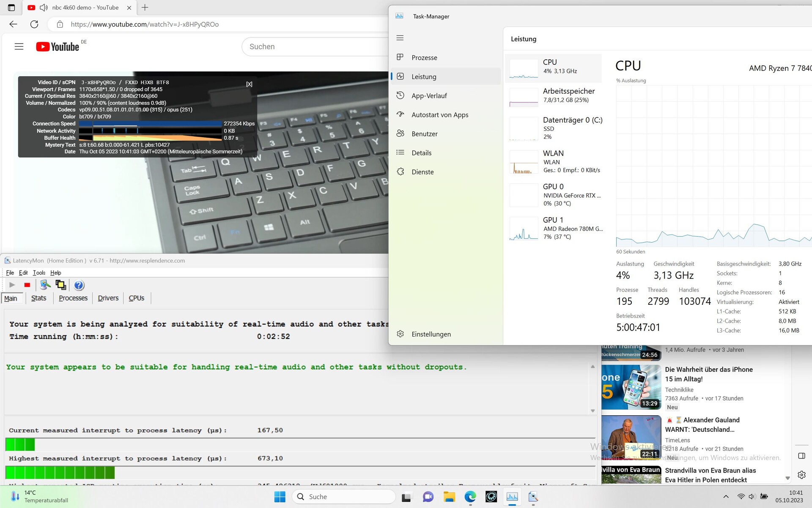Open clock and date 10:41 05.10.2023
Viewport: 812px width, 508px height.
click(x=789, y=497)
